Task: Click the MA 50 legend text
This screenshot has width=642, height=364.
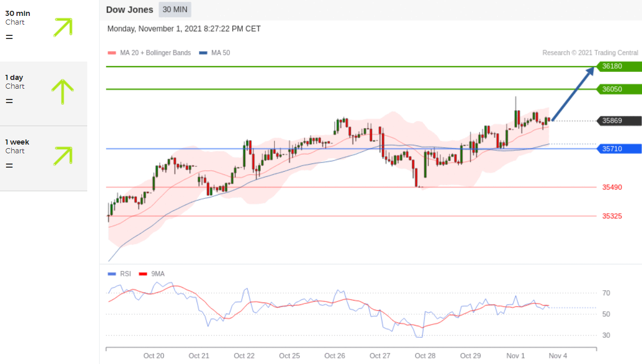Action: [x=221, y=53]
